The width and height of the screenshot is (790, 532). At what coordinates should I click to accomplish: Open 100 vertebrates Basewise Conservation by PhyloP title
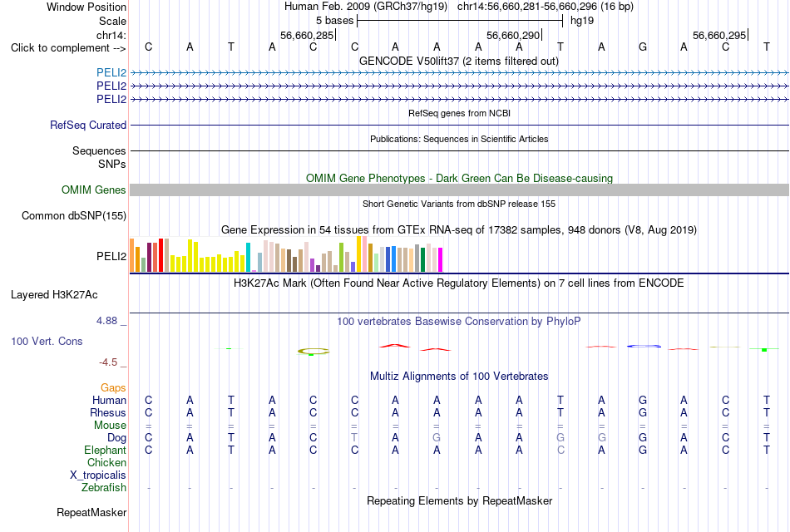459,322
